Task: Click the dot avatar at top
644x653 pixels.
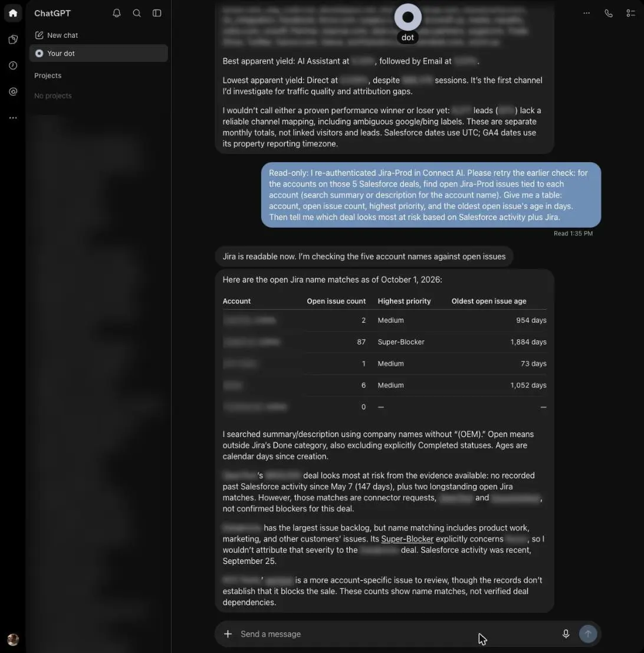Action: tap(408, 17)
